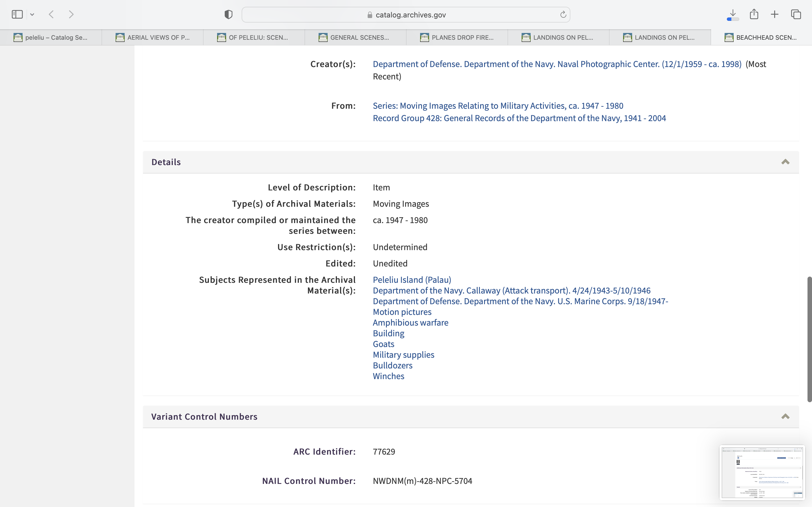812x507 pixels.
Task: Open Record Group 428 link
Action: (519, 118)
